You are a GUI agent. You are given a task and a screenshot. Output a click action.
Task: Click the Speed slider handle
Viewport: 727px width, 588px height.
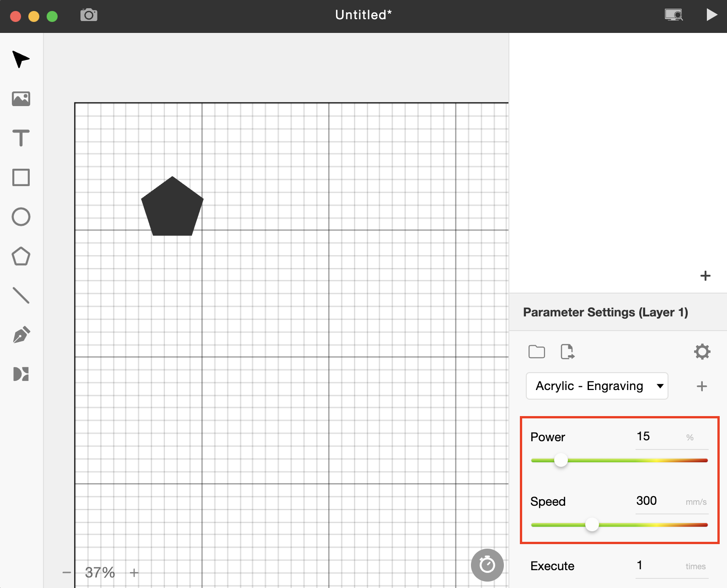pos(592,524)
